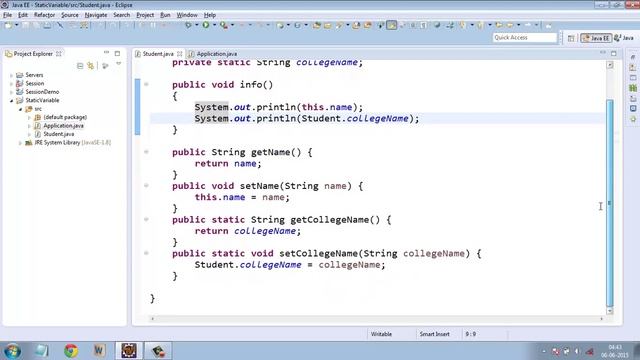Viewport: 640px width, 360px height.
Task: Open the Source menu
Action: (70, 15)
